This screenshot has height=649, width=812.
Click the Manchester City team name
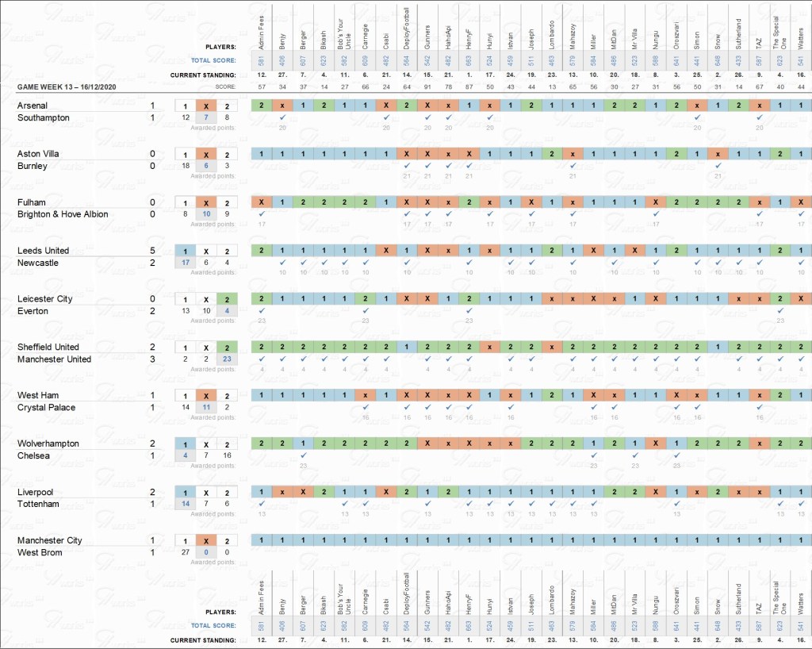pyautogui.click(x=49, y=540)
